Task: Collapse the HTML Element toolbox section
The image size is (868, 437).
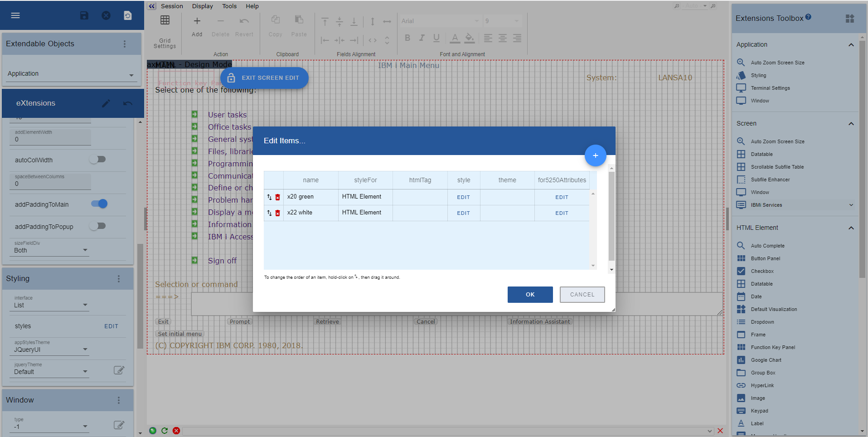Action: [851, 228]
